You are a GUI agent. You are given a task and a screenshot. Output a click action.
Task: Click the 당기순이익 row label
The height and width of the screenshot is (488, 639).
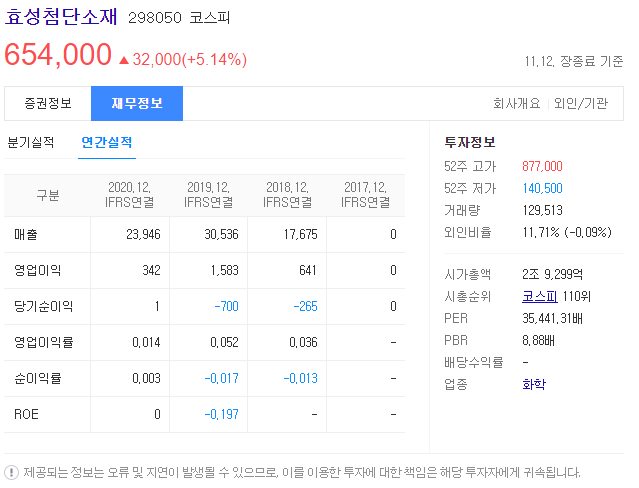pos(44,306)
